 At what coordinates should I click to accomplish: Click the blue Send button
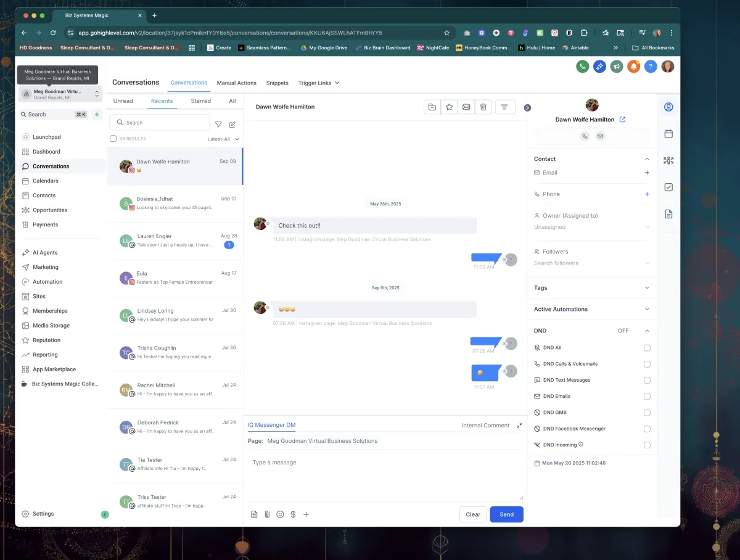507,514
